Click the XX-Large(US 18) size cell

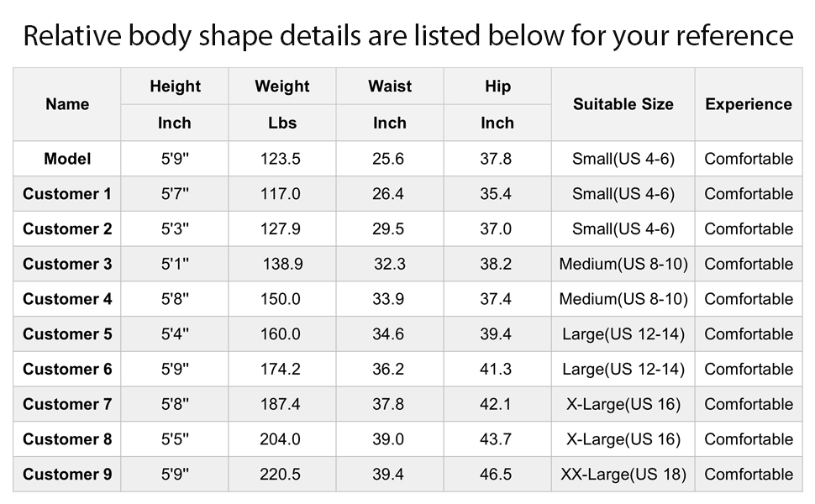point(623,475)
